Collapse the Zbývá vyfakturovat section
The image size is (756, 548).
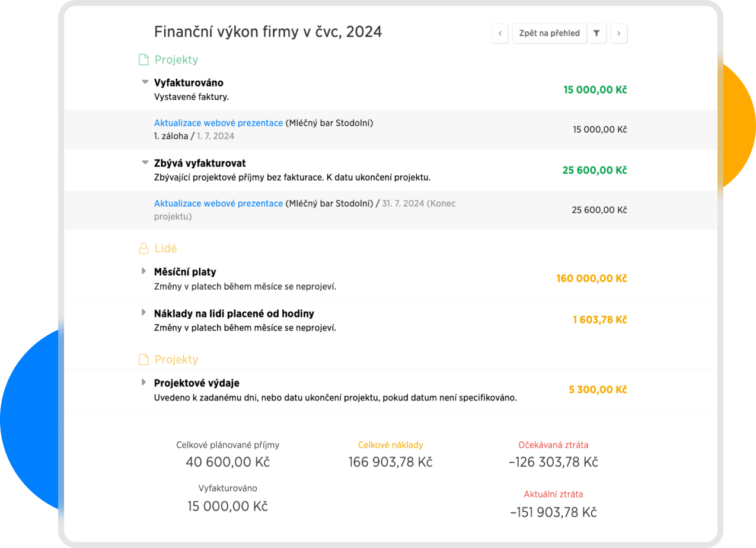click(x=144, y=163)
